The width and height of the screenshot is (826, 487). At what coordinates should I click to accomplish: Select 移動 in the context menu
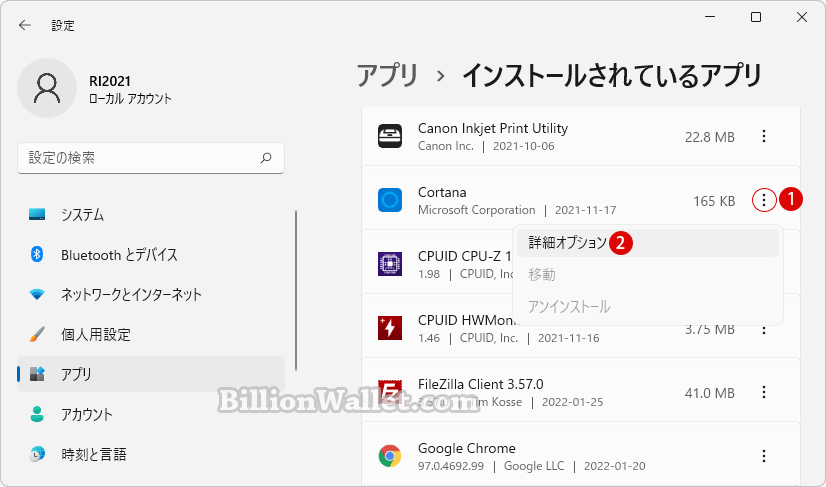tap(647, 275)
